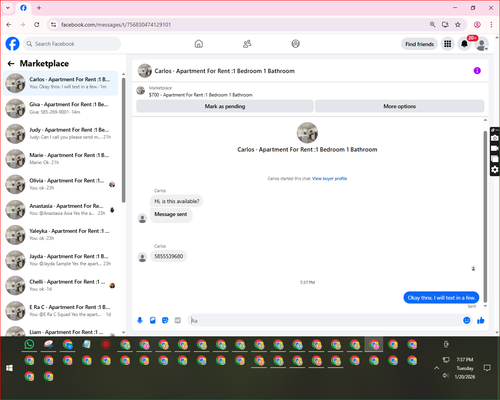Screen dimensions: 500x400
Task: View site information icon in address bar
Action: point(53,24)
